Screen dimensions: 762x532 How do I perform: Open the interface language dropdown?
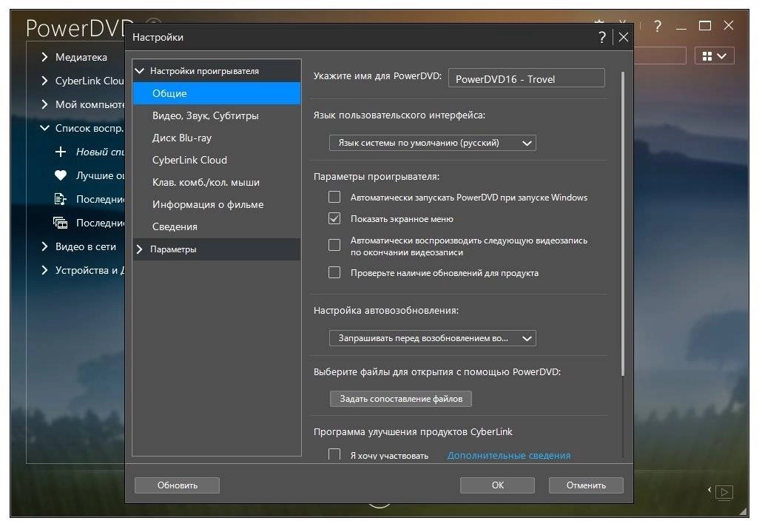click(x=433, y=143)
